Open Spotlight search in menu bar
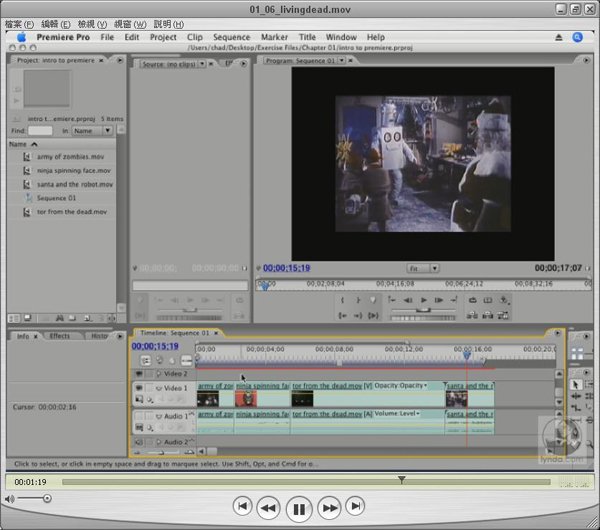The width and height of the screenshot is (600, 530). (577, 37)
